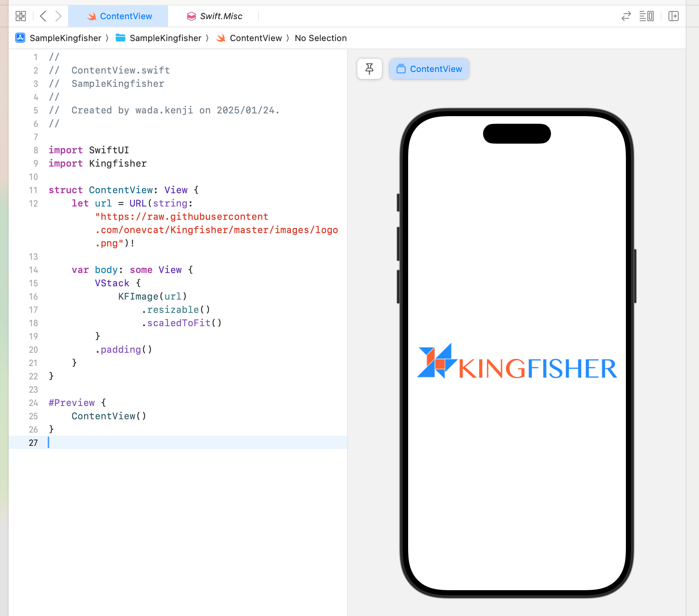Click the .padding() modifier
The width and height of the screenshot is (699, 616).
(x=124, y=350)
